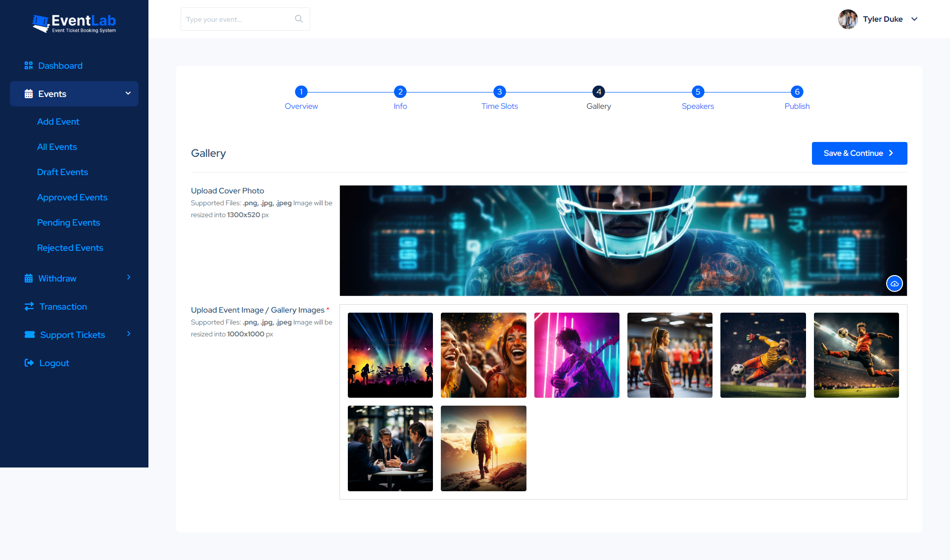This screenshot has height=560, width=950.
Task: Click the Logout icon
Action: 29,363
